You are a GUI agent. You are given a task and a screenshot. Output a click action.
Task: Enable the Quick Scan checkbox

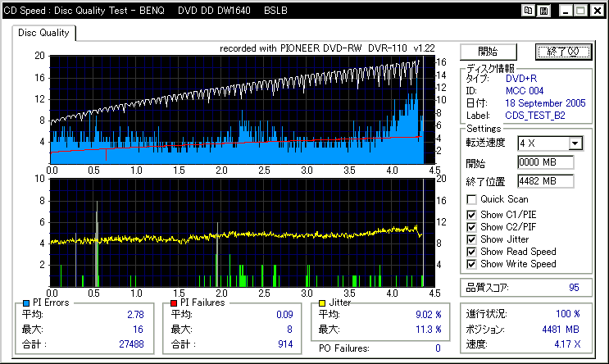pyautogui.click(x=471, y=199)
